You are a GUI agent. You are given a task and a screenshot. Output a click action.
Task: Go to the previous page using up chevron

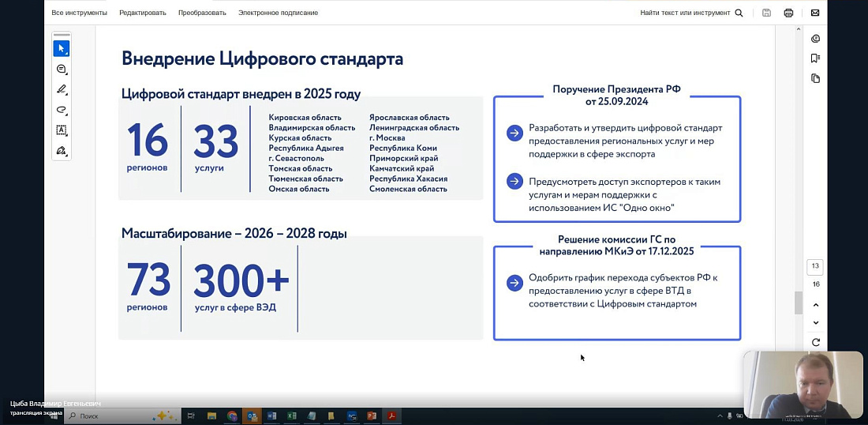(x=816, y=305)
